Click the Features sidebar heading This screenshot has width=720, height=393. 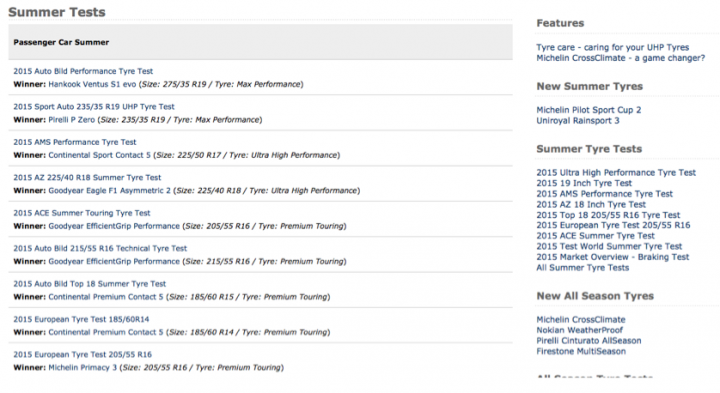(560, 23)
